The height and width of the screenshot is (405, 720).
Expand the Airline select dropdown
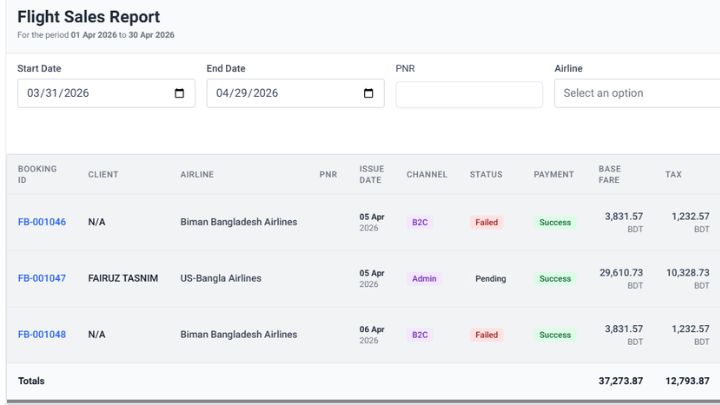pyautogui.click(x=636, y=94)
